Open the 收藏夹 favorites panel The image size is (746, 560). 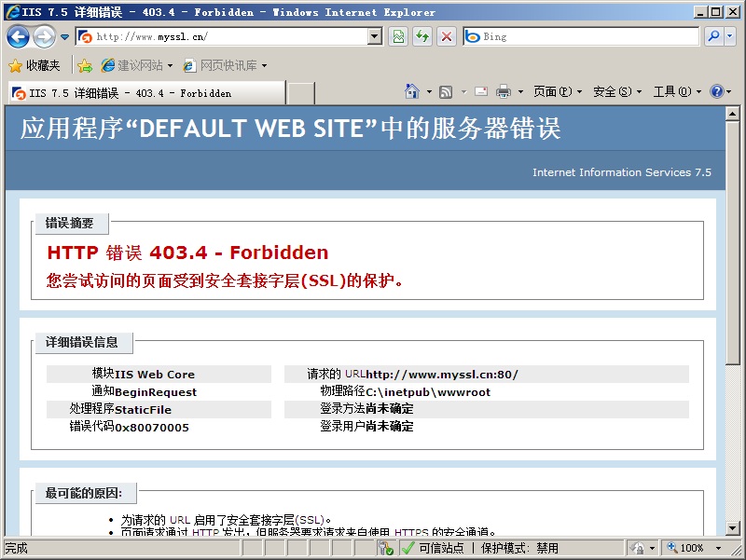35,65
